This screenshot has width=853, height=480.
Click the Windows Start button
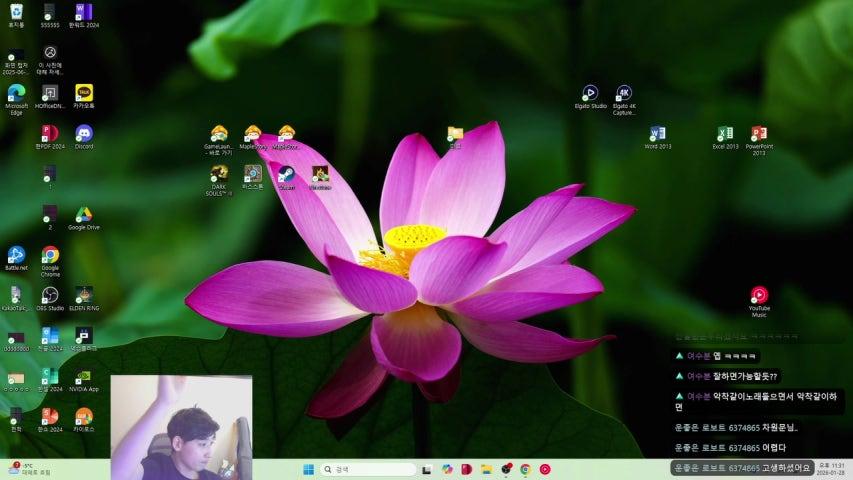308,469
